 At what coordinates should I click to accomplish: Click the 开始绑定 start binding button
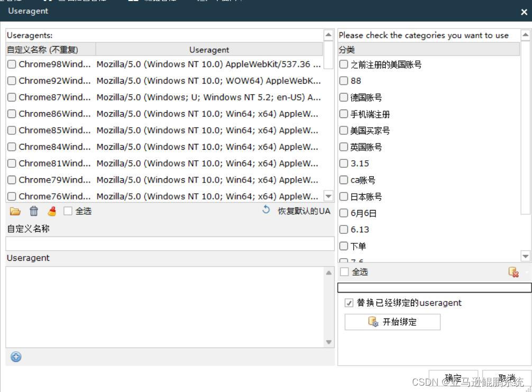pos(392,322)
